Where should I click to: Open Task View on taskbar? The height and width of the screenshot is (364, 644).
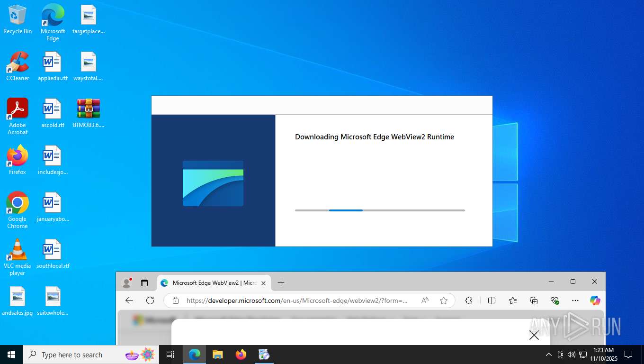click(x=170, y=355)
